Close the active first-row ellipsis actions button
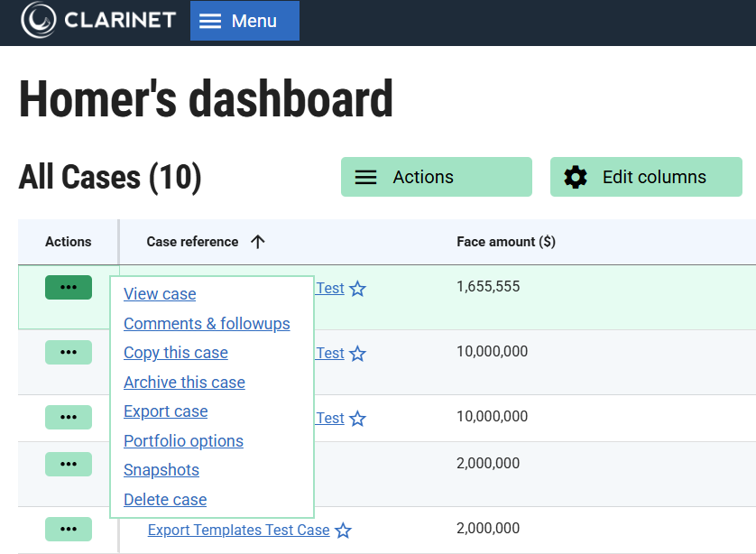The image size is (756, 554). pos(69,287)
